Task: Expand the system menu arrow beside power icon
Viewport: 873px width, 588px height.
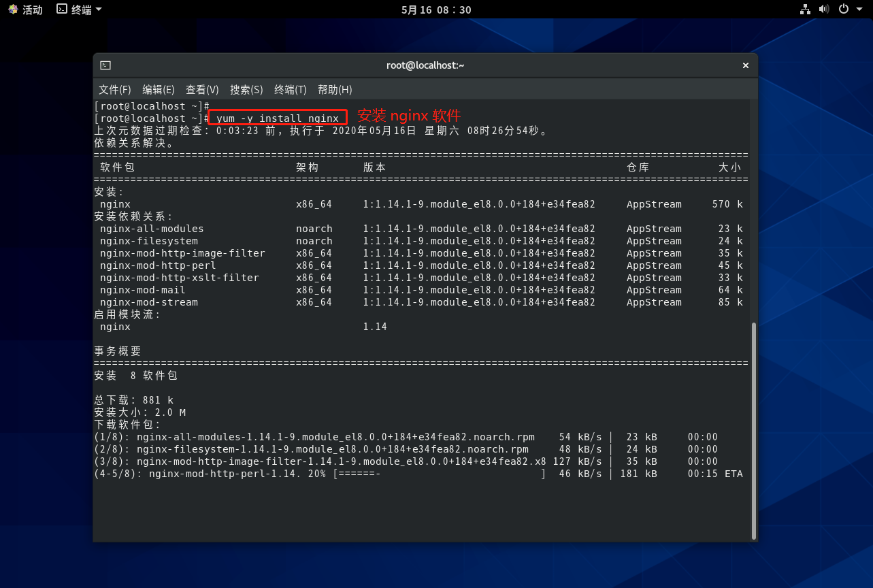Action: pos(859,10)
